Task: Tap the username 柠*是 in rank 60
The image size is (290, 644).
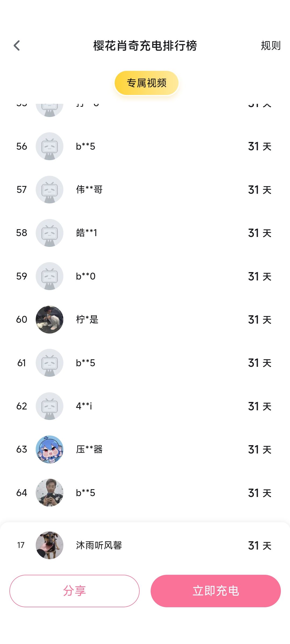Action: (x=87, y=319)
